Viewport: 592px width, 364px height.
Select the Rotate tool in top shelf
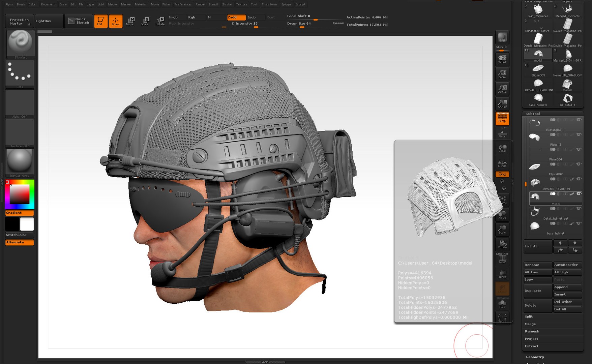pos(160,21)
